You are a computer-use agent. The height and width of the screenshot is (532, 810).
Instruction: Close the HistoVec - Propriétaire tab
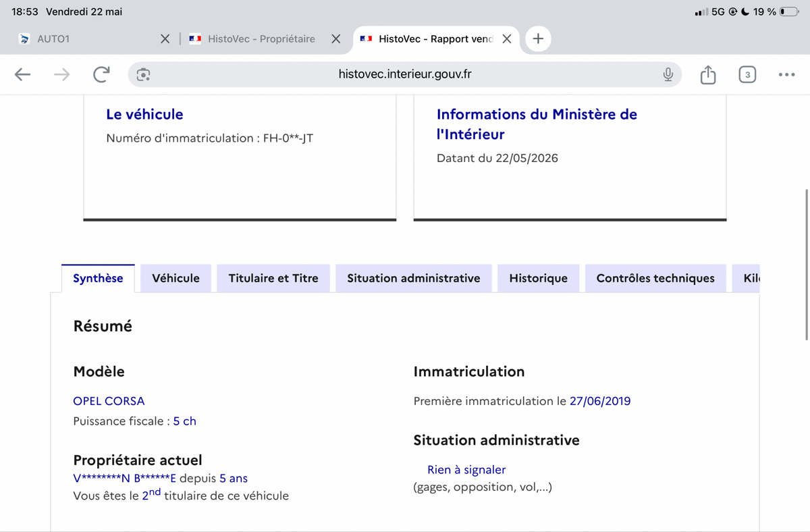[x=335, y=39]
